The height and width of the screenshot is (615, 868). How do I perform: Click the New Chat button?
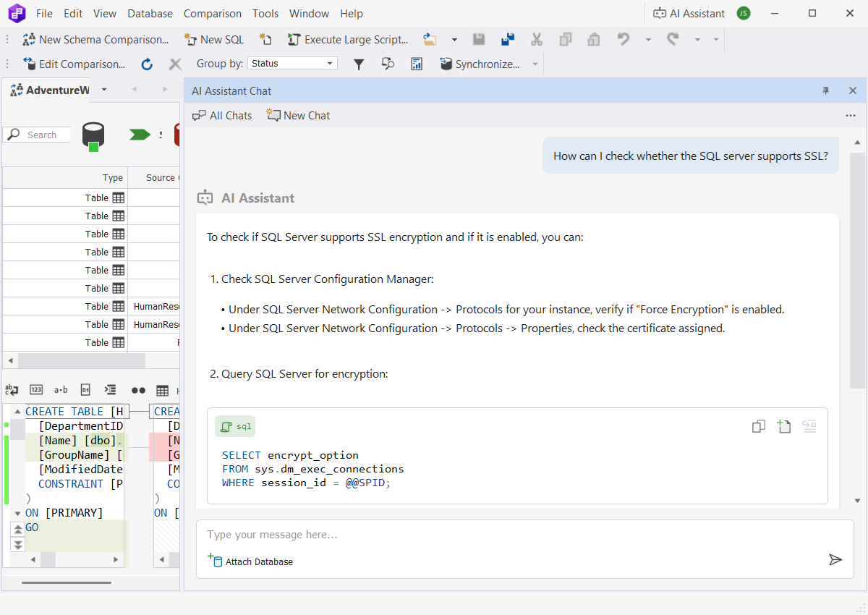pos(298,115)
